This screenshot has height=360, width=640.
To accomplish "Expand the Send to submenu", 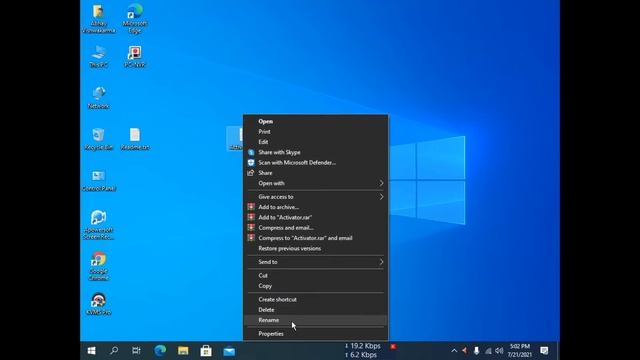I will click(x=316, y=262).
